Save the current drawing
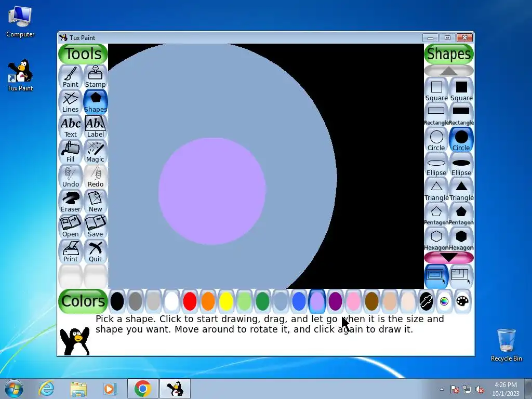The height and width of the screenshot is (399, 532). pos(96,227)
